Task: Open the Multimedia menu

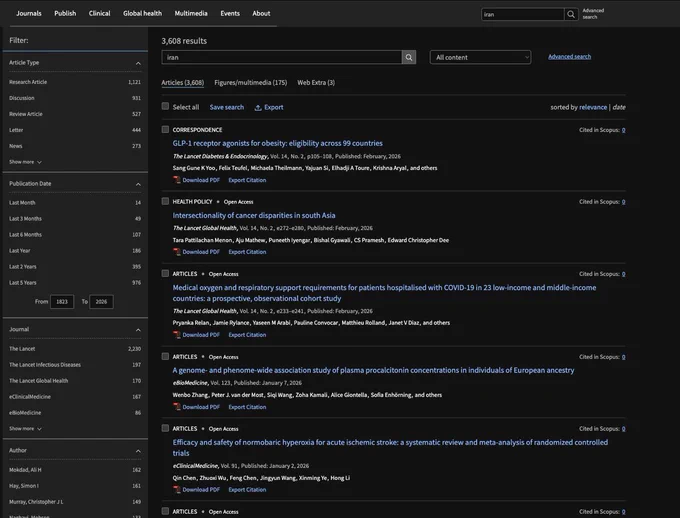Action: 191,13
